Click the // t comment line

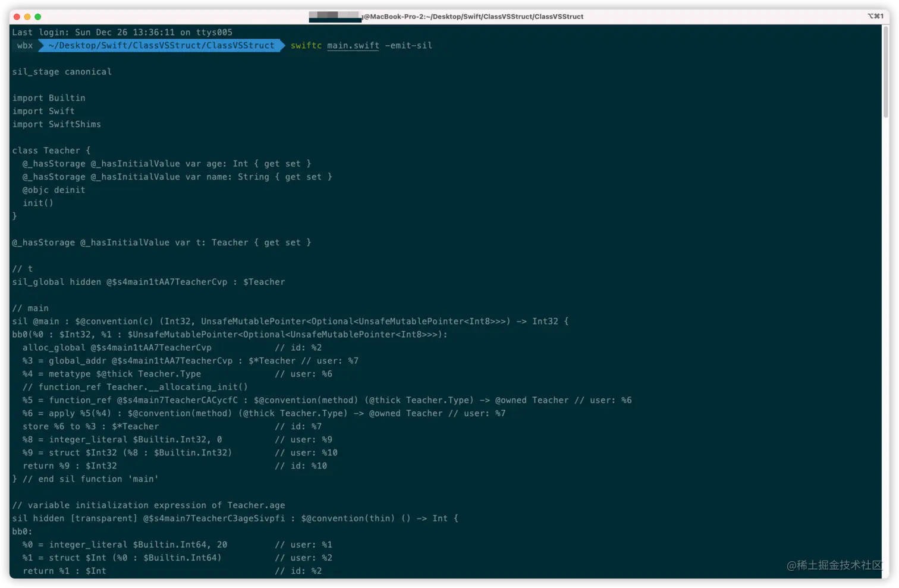[23, 269]
